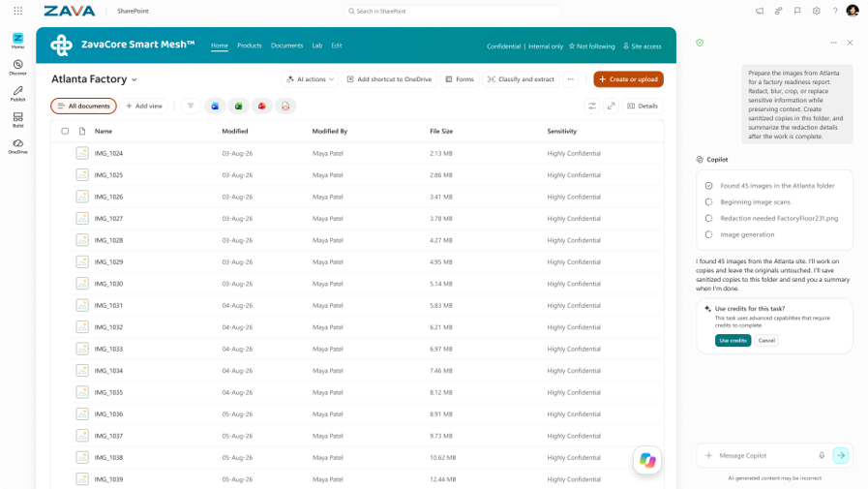The height and width of the screenshot is (489, 868).
Task: Filter by Excel files icon
Action: click(239, 106)
